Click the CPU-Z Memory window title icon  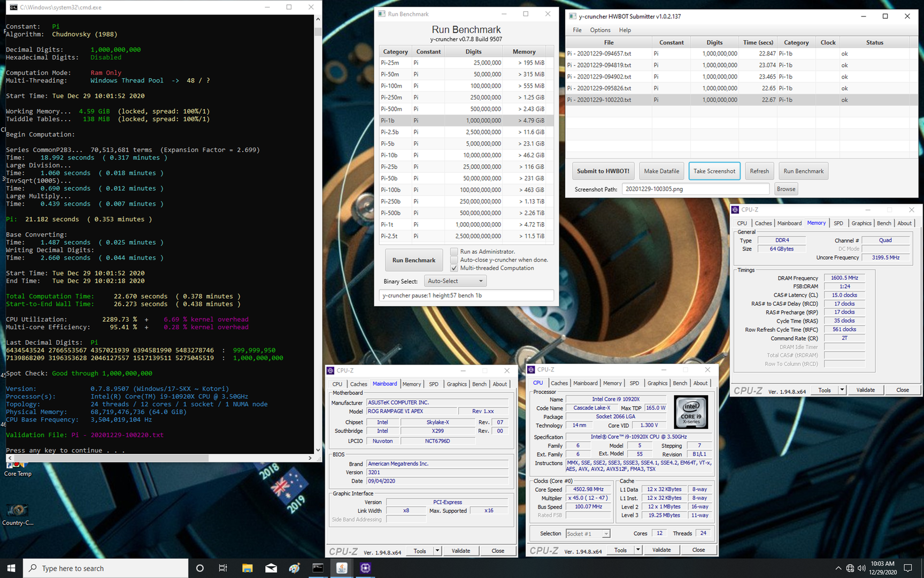(x=735, y=210)
